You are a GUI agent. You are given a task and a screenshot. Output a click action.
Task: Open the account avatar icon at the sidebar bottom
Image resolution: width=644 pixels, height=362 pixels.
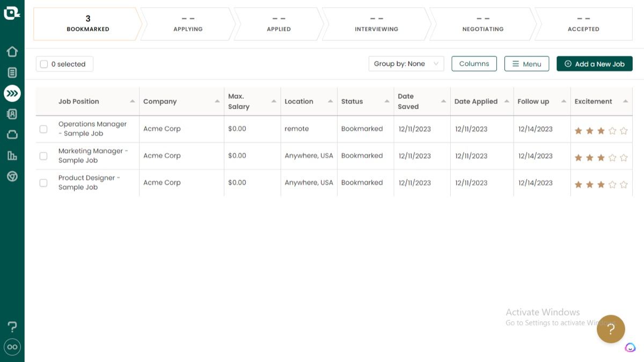point(12,347)
